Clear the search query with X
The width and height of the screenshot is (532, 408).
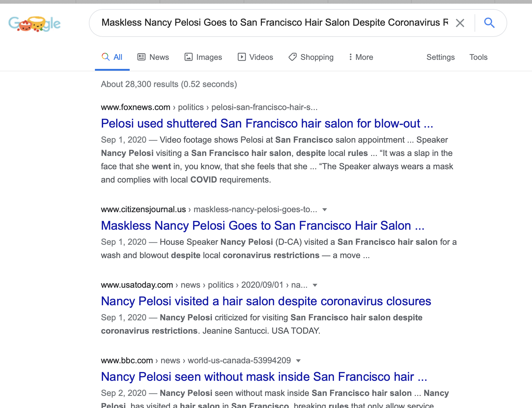pyautogui.click(x=460, y=23)
